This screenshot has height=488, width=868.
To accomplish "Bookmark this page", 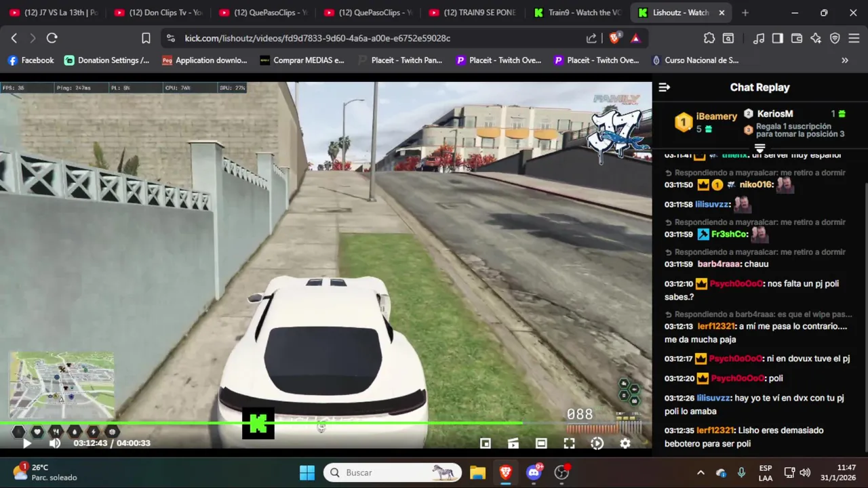I will [146, 39].
